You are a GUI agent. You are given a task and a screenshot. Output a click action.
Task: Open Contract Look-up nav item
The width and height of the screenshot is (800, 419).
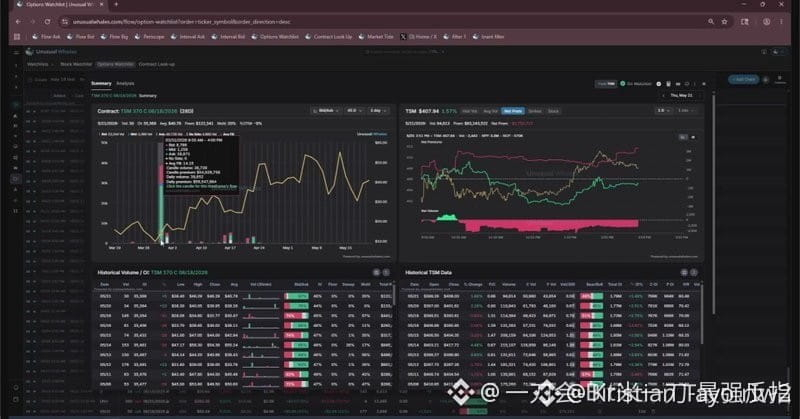coord(157,64)
